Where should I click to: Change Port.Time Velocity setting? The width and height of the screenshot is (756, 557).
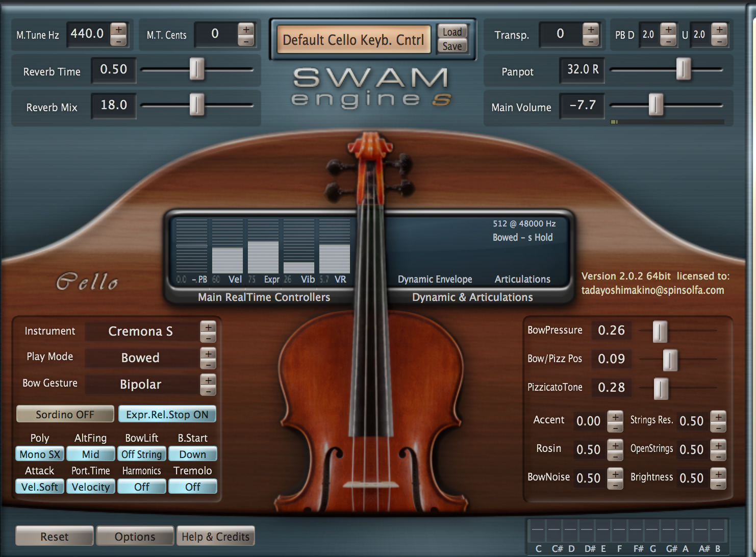[x=91, y=487]
